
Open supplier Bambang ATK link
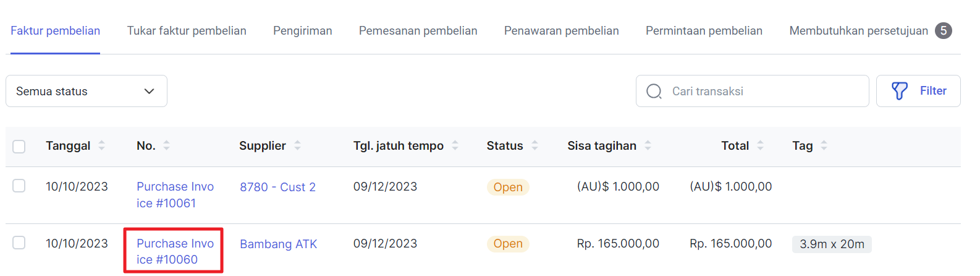tap(279, 244)
